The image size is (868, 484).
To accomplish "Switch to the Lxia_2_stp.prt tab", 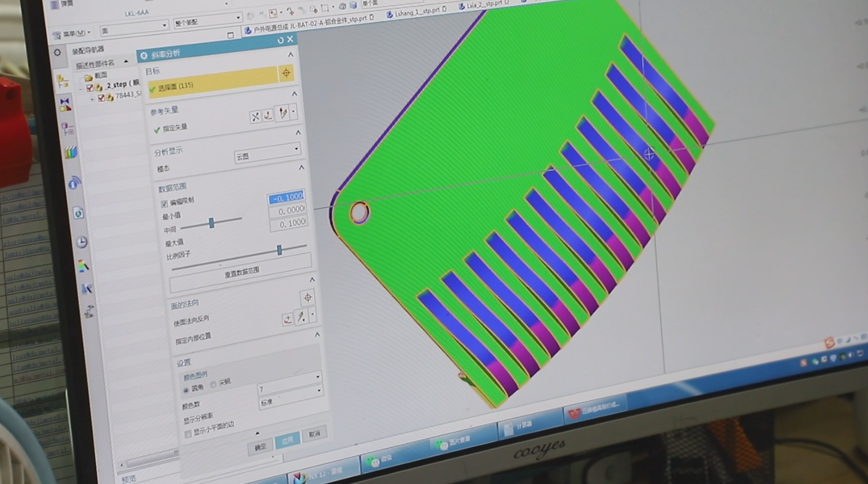I will pos(484,5).
